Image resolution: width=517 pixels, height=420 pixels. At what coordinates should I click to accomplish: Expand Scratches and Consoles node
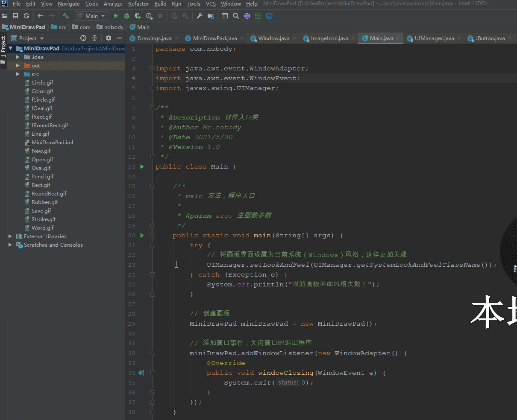10,245
